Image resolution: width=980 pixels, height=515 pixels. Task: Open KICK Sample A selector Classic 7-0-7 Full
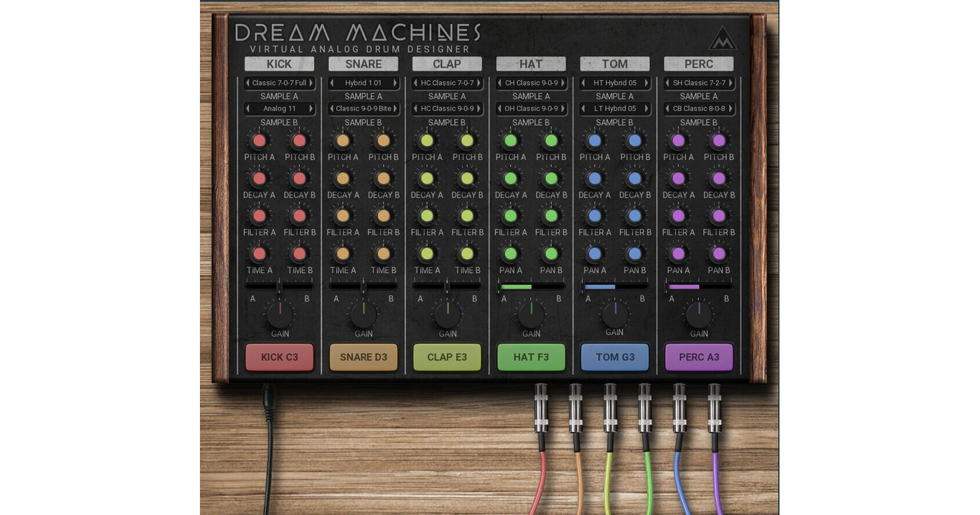[279, 83]
